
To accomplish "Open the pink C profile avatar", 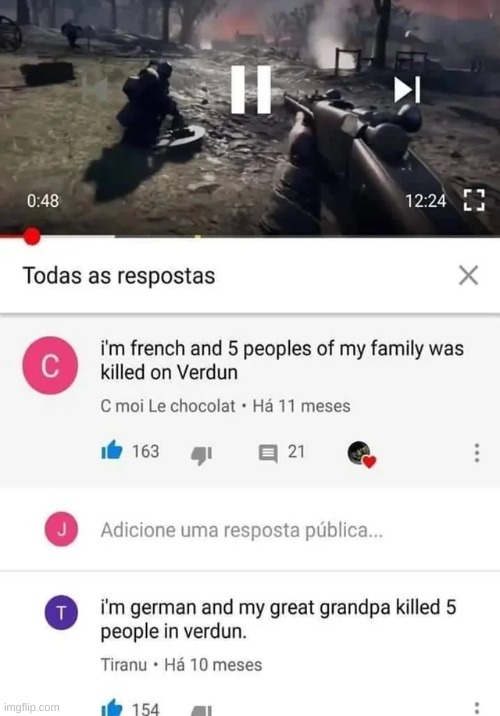I will (50, 365).
